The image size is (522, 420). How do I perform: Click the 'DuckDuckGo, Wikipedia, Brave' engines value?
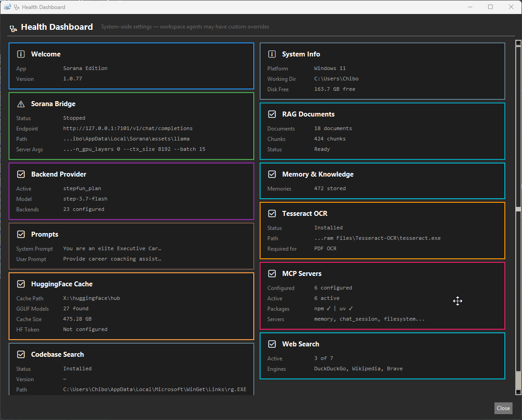coord(359,369)
